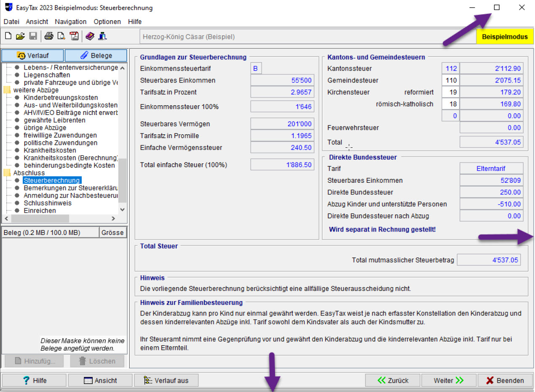Export to PDF via toolbar icon
Screen dimensions: 535x392
(x=74, y=37)
